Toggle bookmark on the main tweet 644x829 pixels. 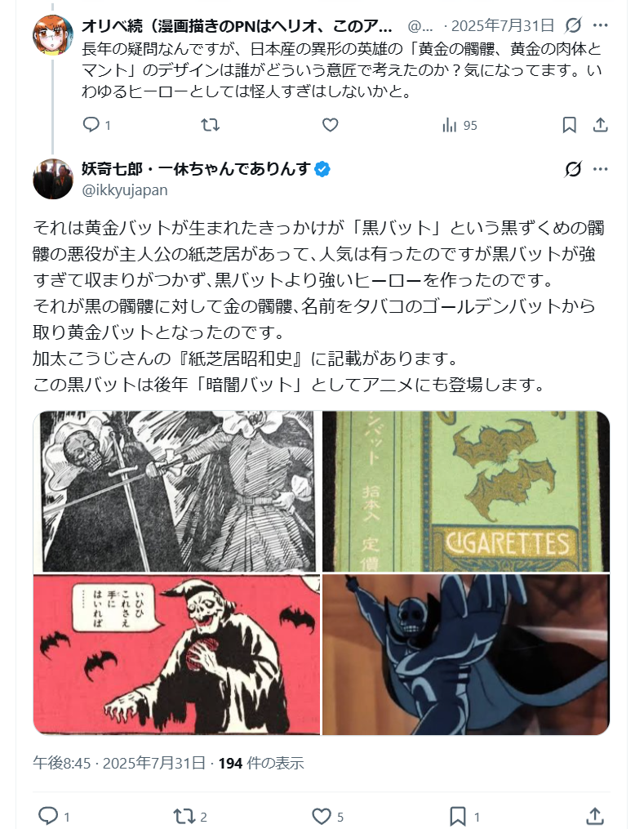pyautogui.click(x=458, y=816)
